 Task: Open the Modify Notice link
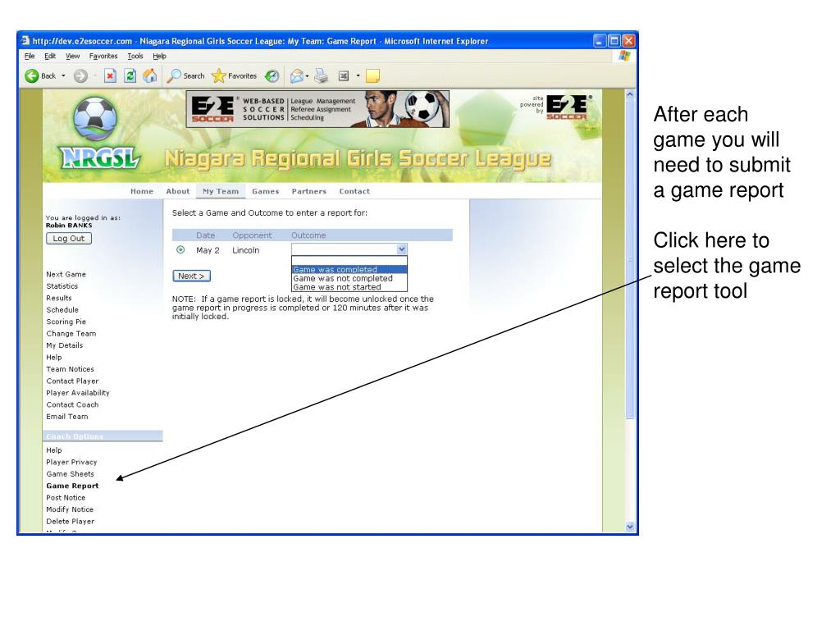click(70, 509)
